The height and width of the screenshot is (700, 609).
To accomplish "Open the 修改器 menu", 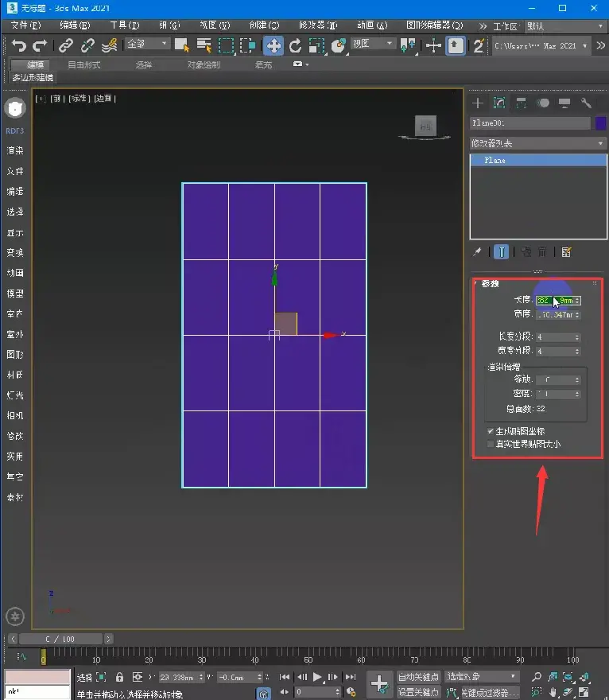I will (313, 25).
